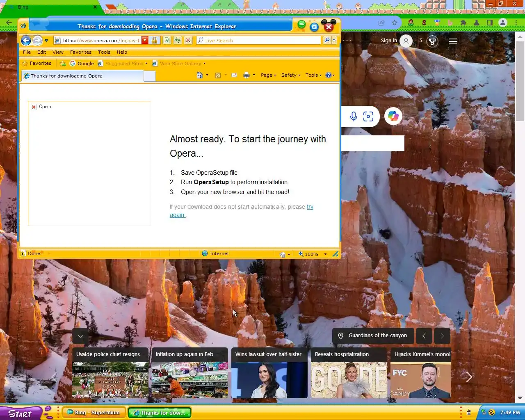Image resolution: width=525 pixels, height=420 pixels.
Task: Open the View menu in IE
Action: [58, 52]
